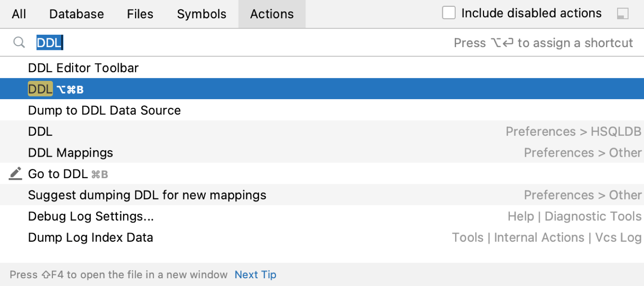Click the ⇧F4 tip text at the bottom
The image size is (644, 286).
[x=118, y=275]
